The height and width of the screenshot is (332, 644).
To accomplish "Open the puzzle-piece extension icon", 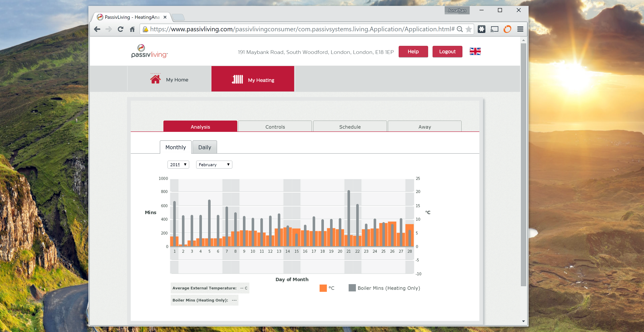I will click(x=482, y=29).
